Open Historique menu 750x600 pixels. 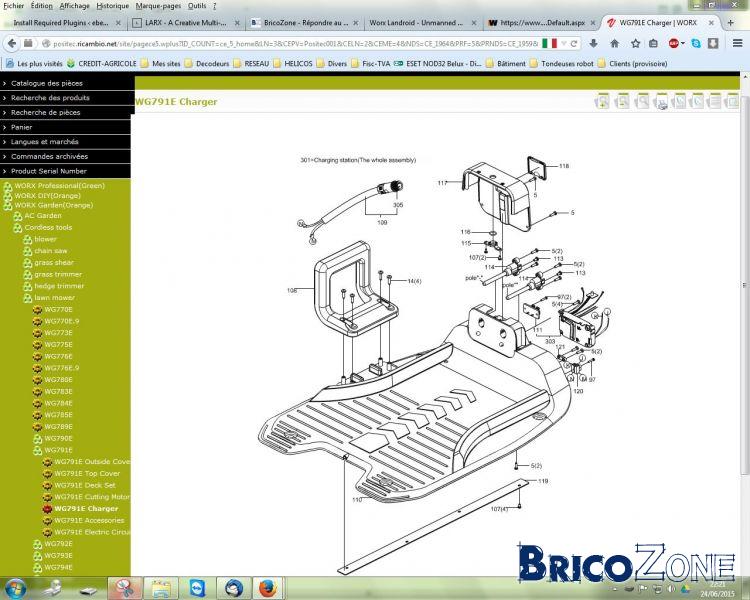coord(112,6)
